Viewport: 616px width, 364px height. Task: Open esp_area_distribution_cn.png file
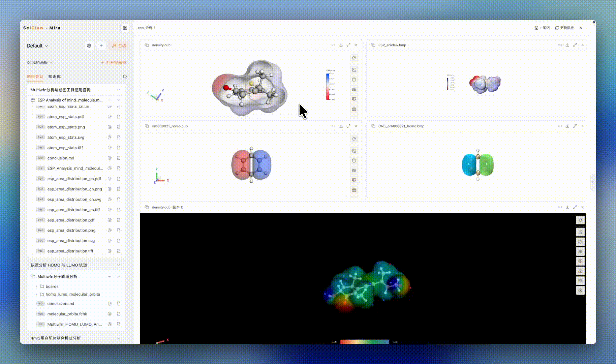tap(74, 189)
